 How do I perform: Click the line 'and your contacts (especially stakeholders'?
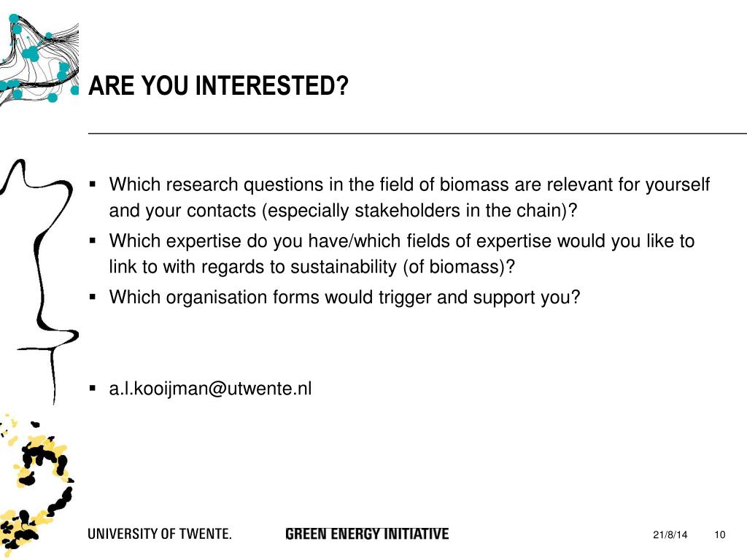[343, 211]
